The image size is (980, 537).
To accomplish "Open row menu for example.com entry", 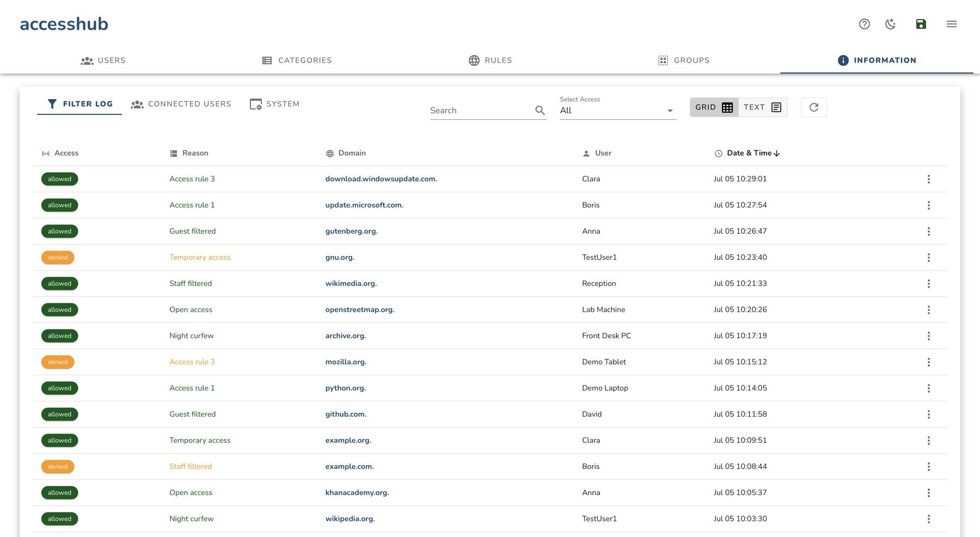I will tap(928, 467).
